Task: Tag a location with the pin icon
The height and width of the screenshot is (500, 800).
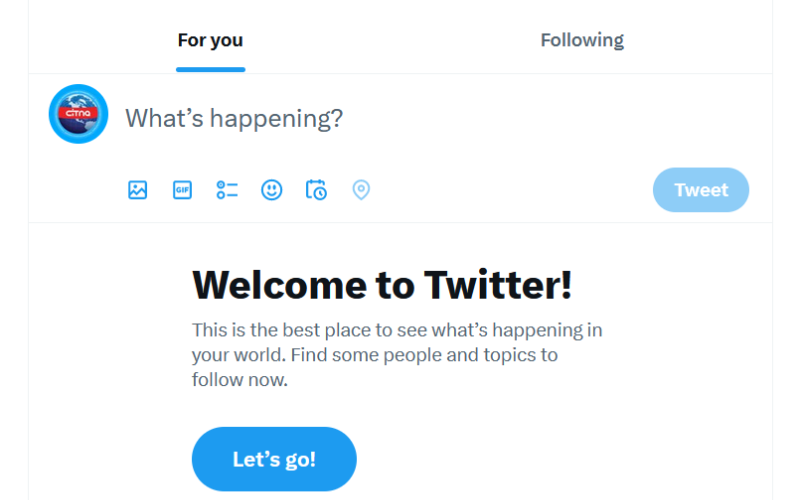Action: 361,190
